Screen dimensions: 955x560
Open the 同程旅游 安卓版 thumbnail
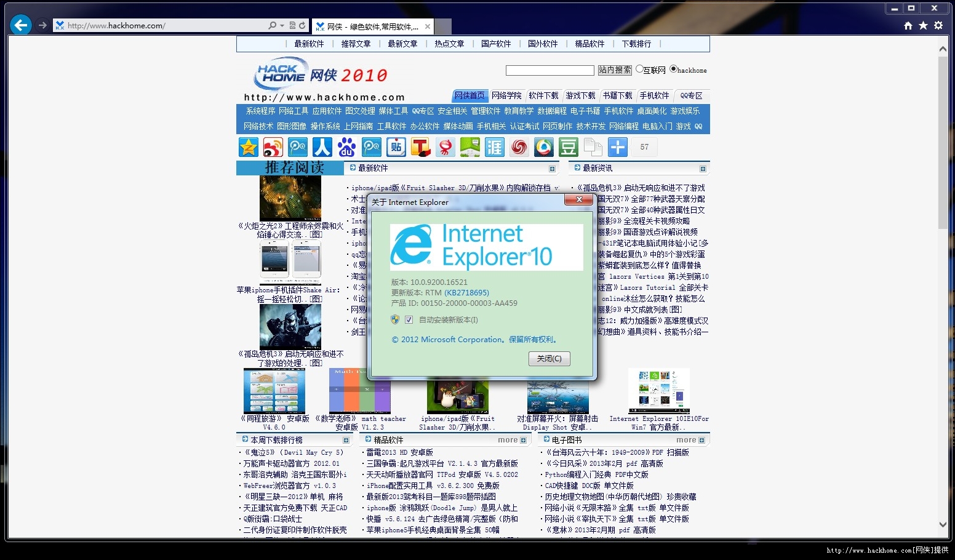point(274,391)
